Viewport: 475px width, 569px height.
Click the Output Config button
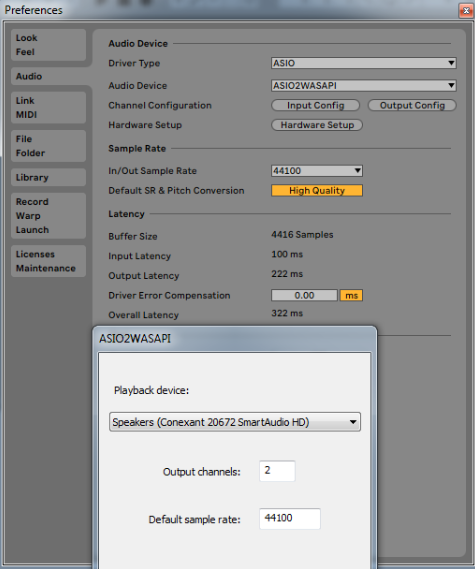click(412, 105)
